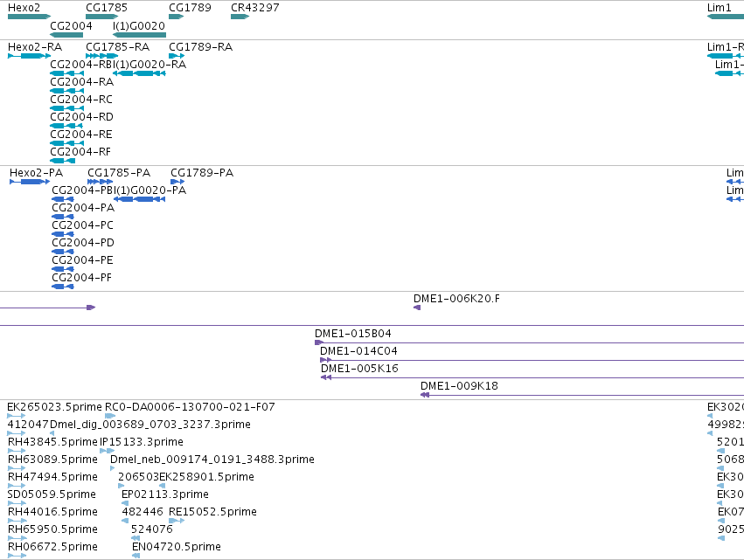This screenshot has width=744, height=560.
Task: Click protein CG2004-PF label
Action: pos(81,278)
